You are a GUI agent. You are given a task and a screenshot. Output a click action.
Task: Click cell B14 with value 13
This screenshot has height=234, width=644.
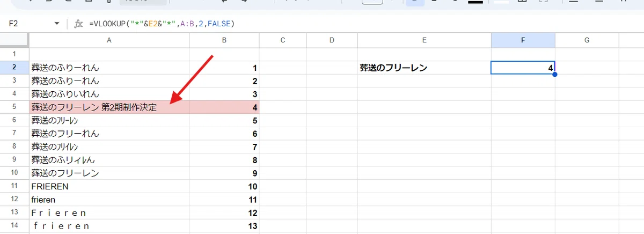tap(224, 225)
